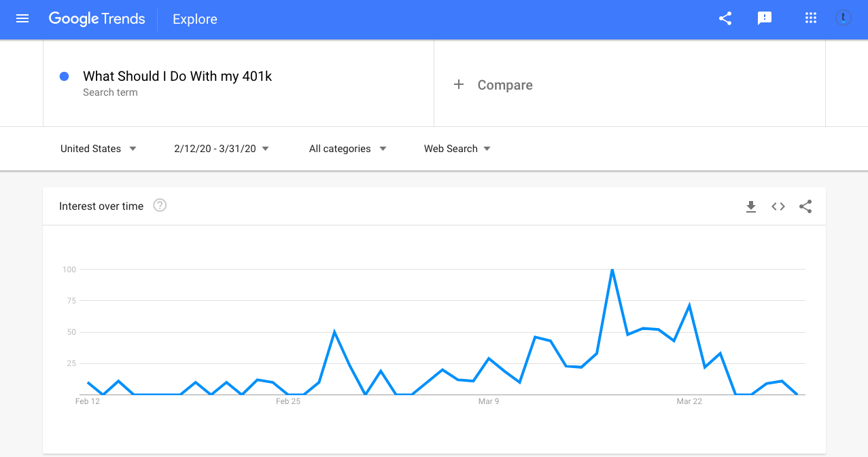Toggle the search term indicator dot
Viewport: 868px width, 457px height.
point(63,75)
